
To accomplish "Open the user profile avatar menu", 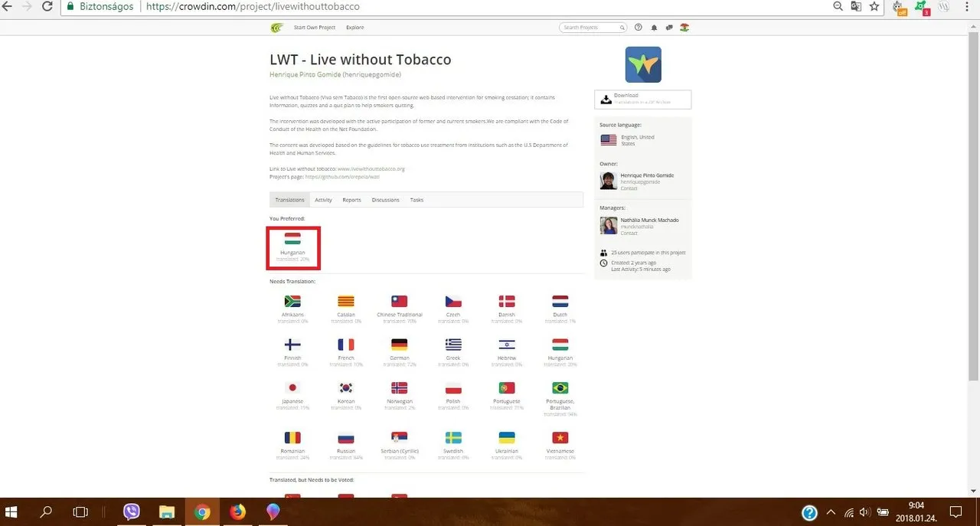I will (684, 28).
